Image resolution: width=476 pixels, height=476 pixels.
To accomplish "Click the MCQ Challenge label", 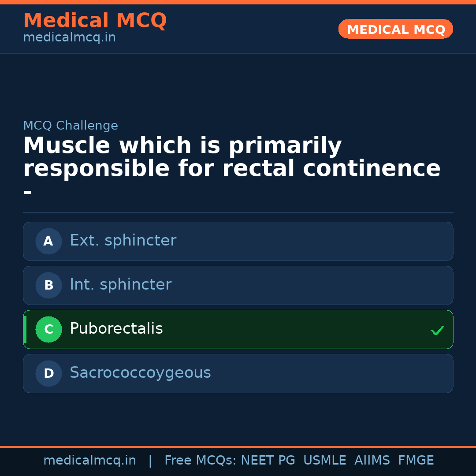I will tap(71, 125).
